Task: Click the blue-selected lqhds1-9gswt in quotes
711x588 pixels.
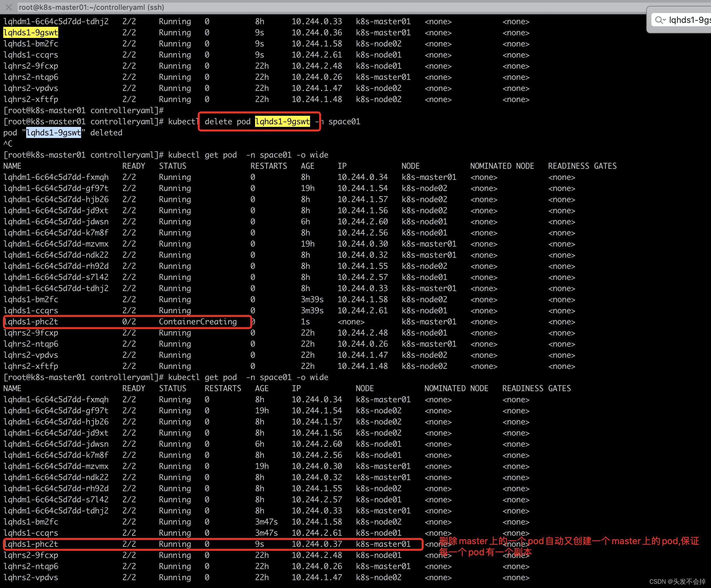Action: (x=54, y=133)
